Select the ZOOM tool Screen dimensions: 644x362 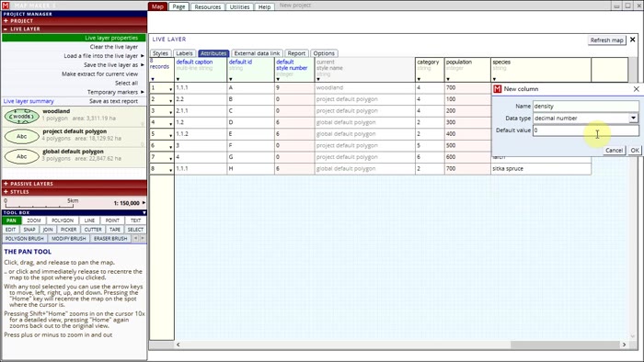34,221
